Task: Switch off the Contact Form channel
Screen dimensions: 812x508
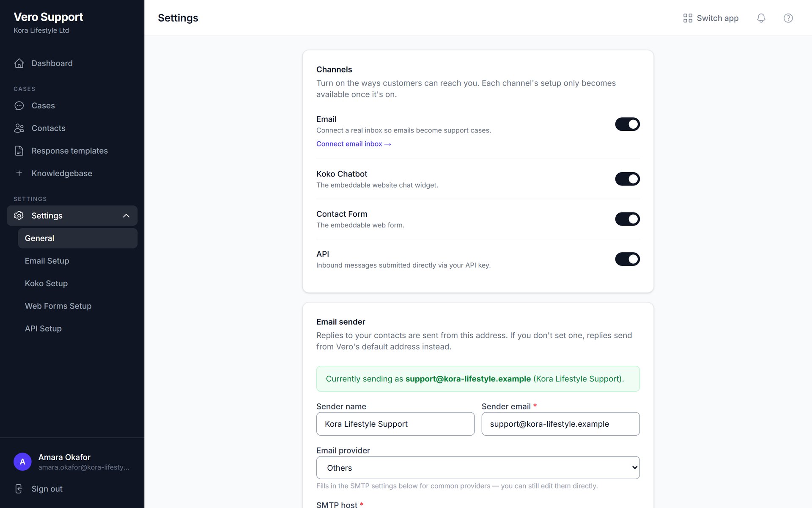Action: pyautogui.click(x=627, y=219)
